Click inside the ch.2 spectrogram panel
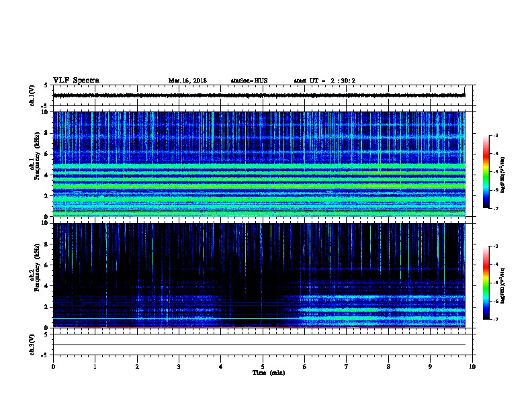 [x=259, y=275]
